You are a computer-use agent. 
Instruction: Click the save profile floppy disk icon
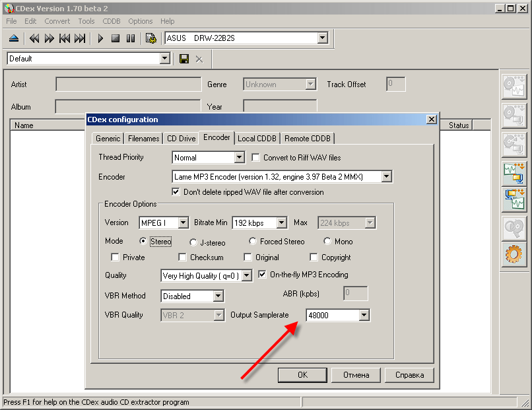(x=183, y=59)
